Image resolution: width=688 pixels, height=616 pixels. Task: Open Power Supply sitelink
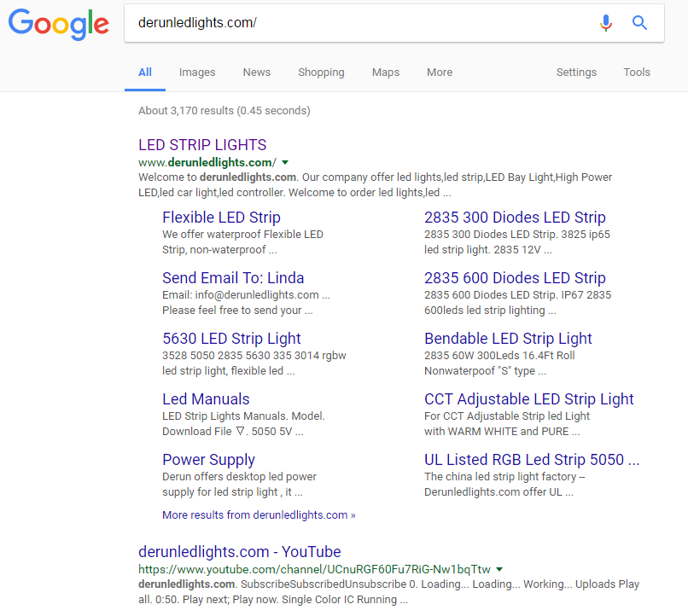(208, 460)
